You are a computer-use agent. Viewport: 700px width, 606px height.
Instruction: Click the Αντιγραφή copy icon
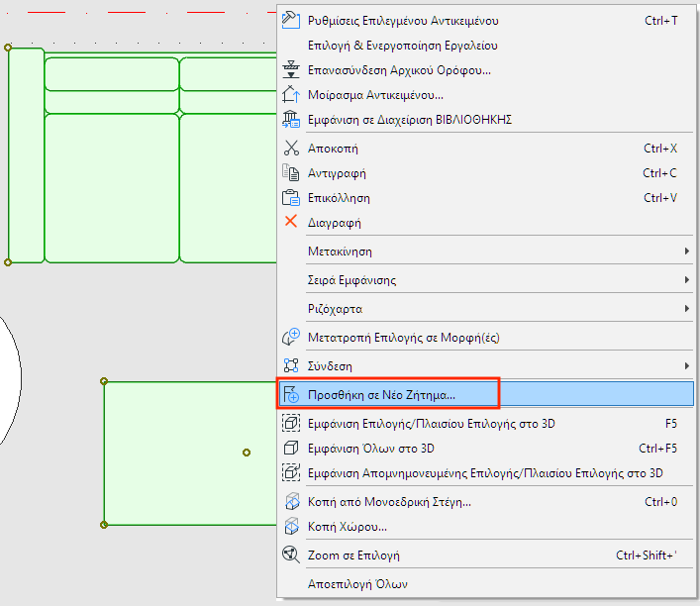(x=291, y=173)
